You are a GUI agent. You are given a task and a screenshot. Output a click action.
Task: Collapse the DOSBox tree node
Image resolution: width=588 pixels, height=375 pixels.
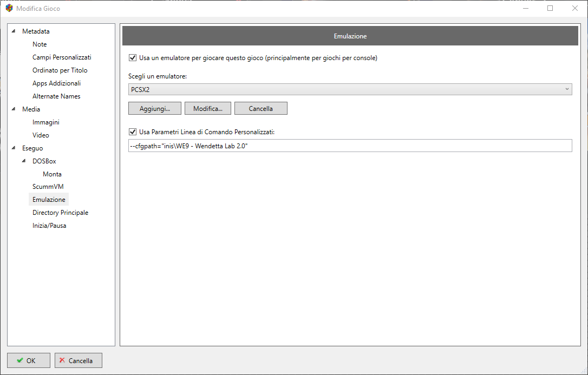coord(24,161)
